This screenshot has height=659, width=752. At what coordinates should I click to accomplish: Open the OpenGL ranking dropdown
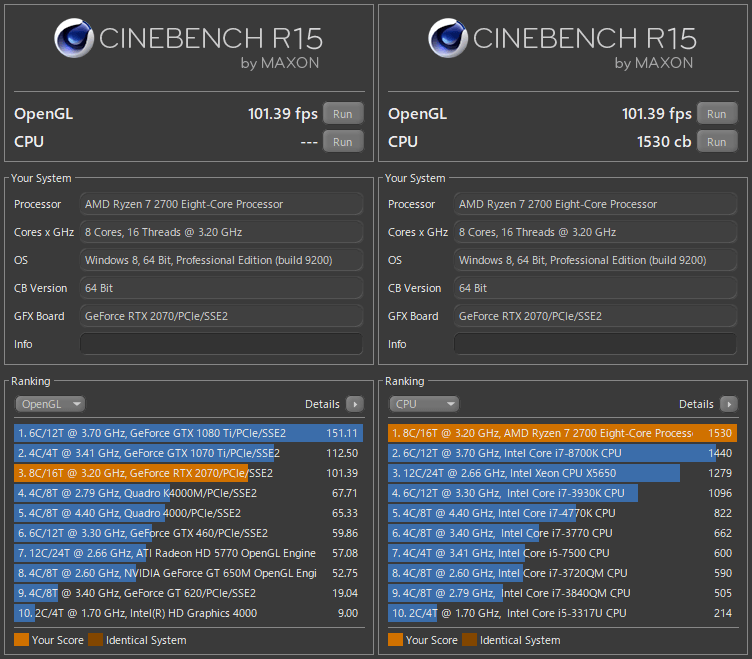(x=50, y=404)
